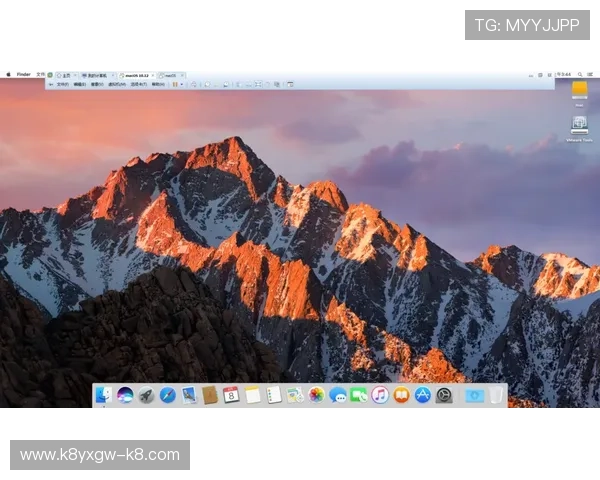Open the Photos app

click(317, 395)
